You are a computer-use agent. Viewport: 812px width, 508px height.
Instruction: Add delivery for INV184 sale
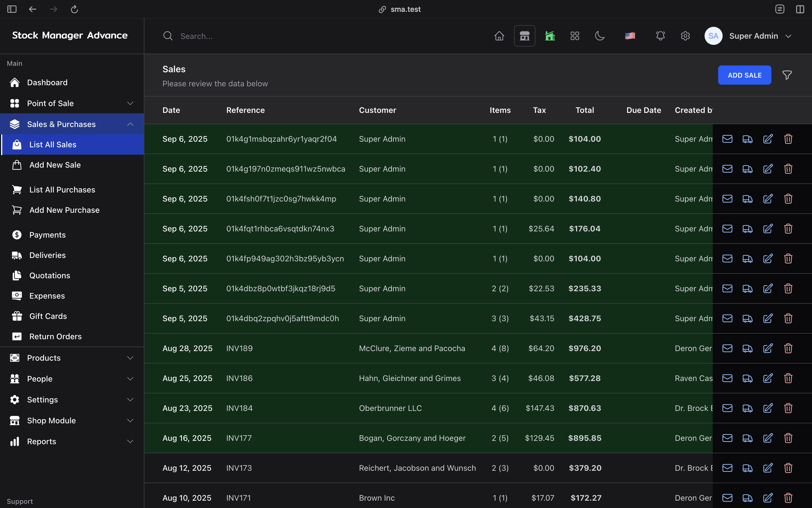[x=747, y=408]
